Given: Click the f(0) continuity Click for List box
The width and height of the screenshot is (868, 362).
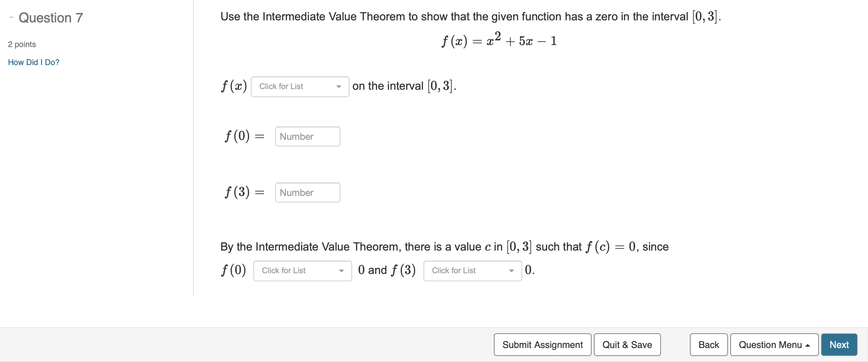Looking at the screenshot, I should click(x=302, y=271).
